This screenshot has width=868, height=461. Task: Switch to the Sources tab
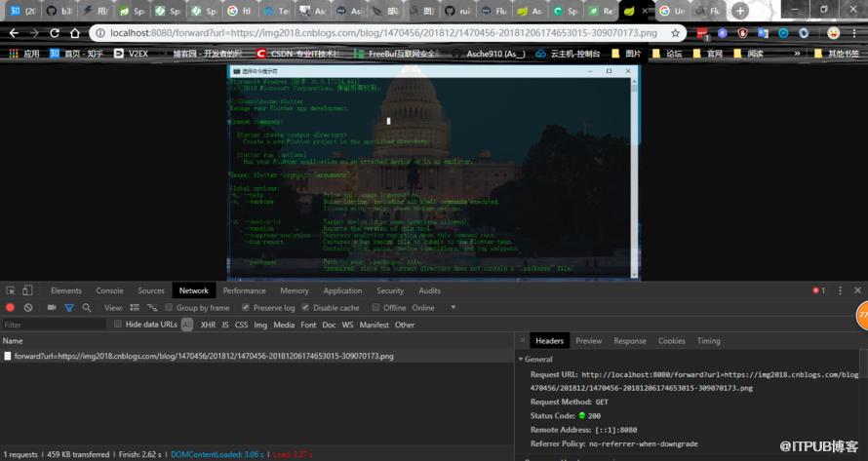(x=151, y=290)
